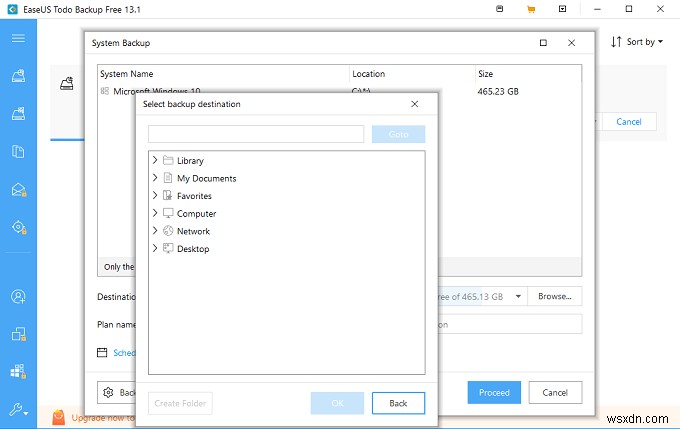Click the feedback icon left of cart

point(500,9)
